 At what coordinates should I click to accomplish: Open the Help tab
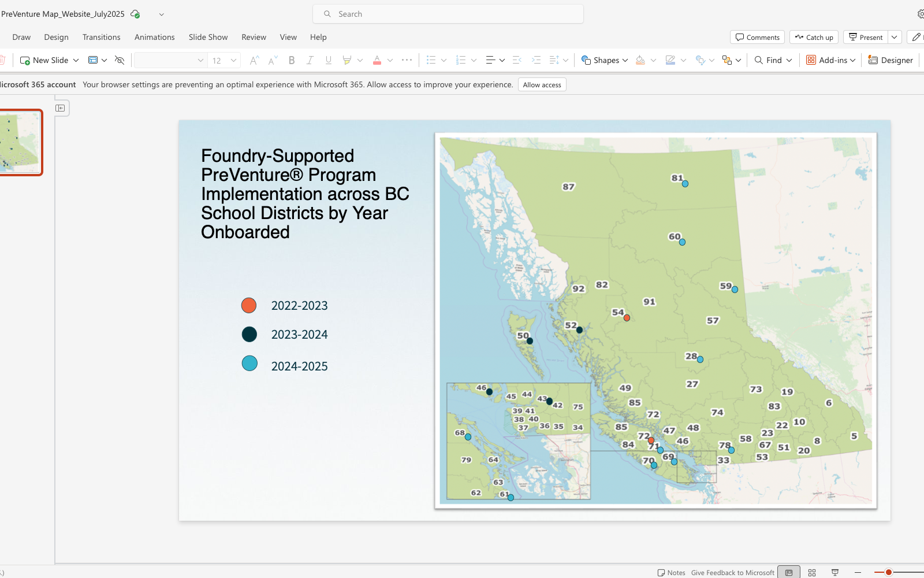point(318,37)
